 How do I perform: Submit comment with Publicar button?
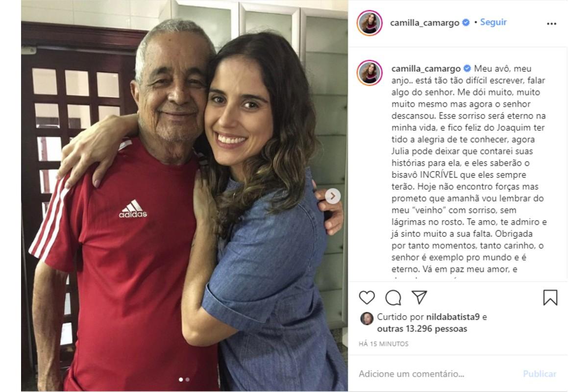pyautogui.click(x=539, y=374)
